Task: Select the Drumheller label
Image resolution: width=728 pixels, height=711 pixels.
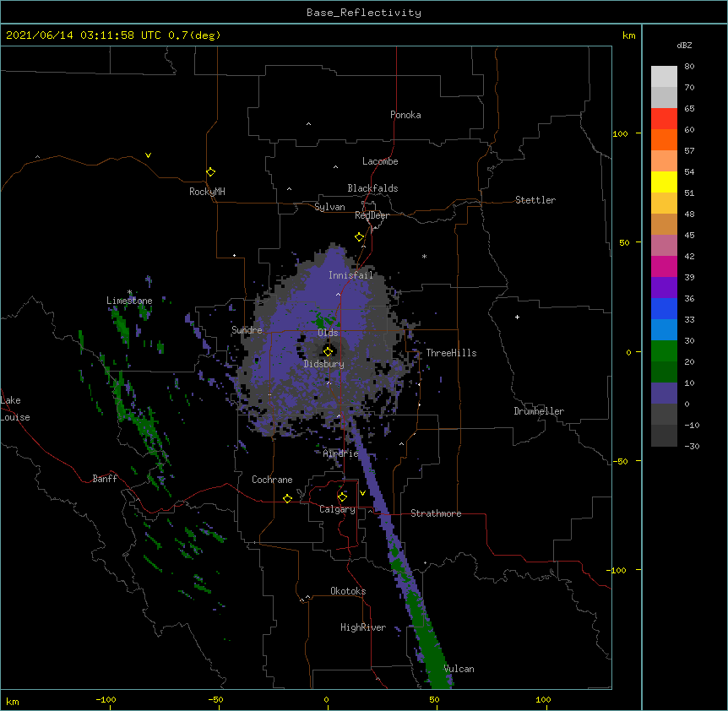Action: 539,411
